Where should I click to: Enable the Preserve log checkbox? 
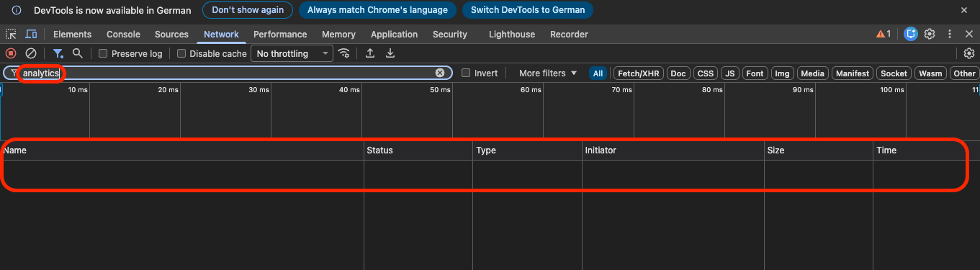[x=103, y=53]
